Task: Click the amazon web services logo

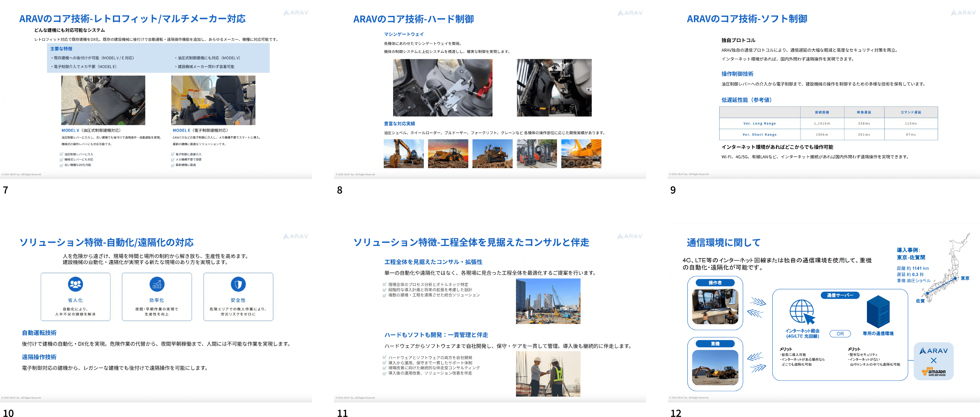Action: pos(934,372)
